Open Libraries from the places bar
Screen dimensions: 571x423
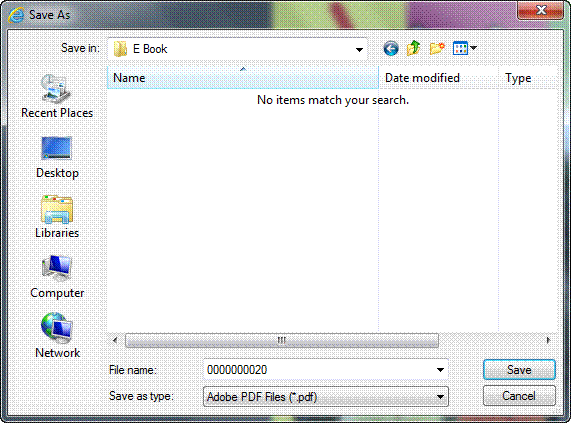57,217
